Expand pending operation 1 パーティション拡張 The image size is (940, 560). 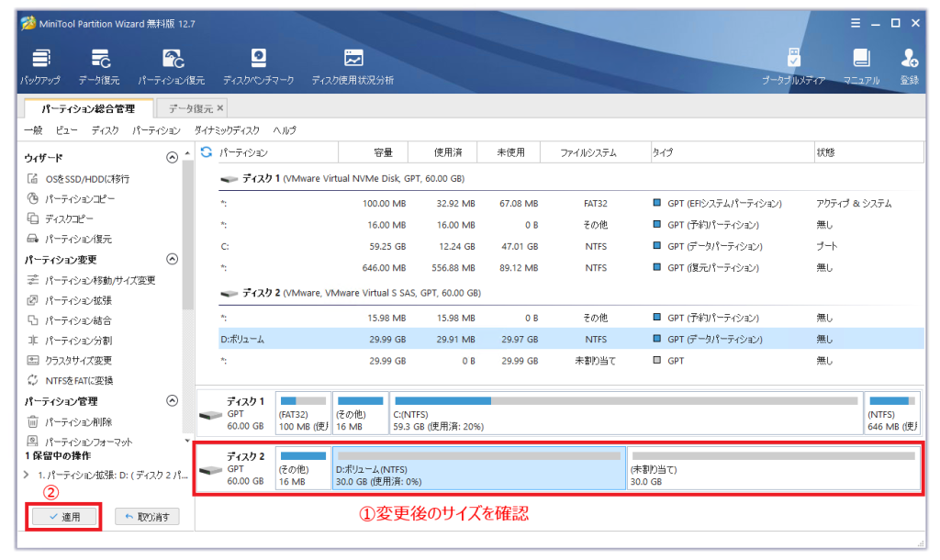point(27,475)
